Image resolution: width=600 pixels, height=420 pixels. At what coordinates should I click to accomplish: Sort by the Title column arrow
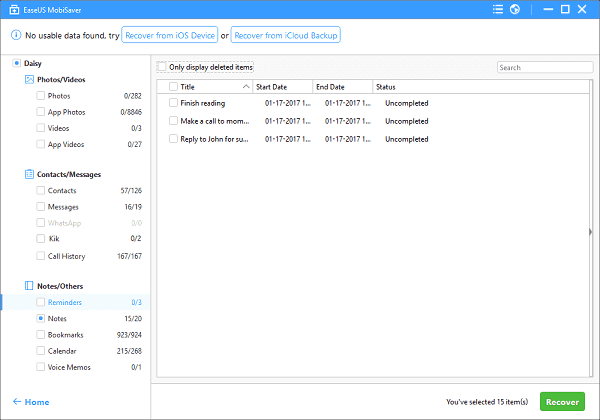[x=246, y=87]
